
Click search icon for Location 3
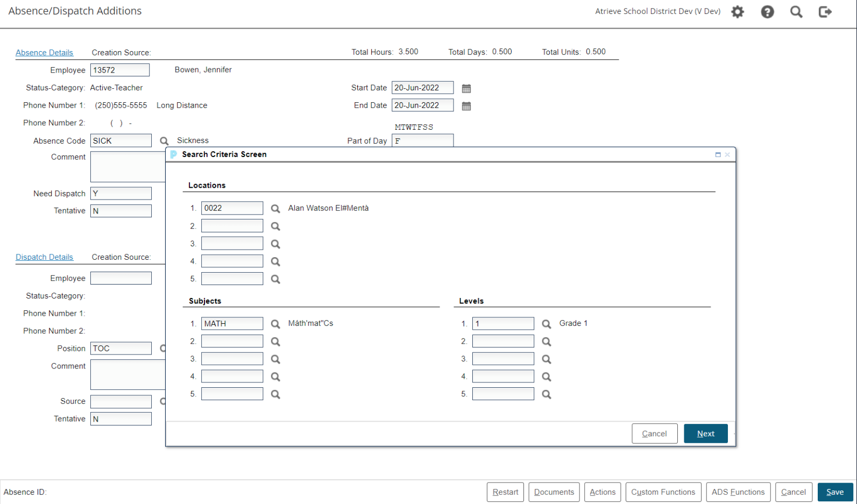[275, 244]
